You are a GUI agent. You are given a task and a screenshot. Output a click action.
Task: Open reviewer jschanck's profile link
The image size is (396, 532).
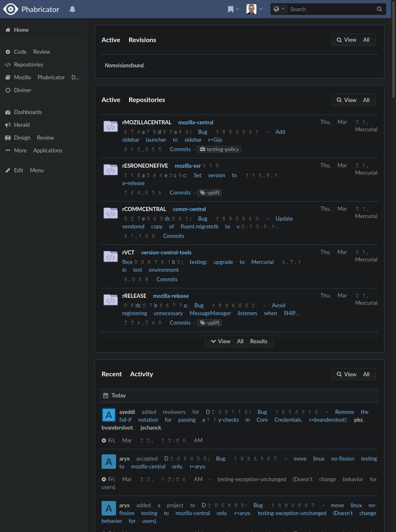click(151, 427)
